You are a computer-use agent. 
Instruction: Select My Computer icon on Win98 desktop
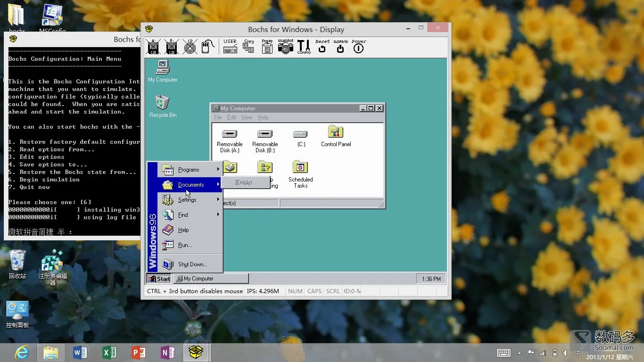[163, 71]
